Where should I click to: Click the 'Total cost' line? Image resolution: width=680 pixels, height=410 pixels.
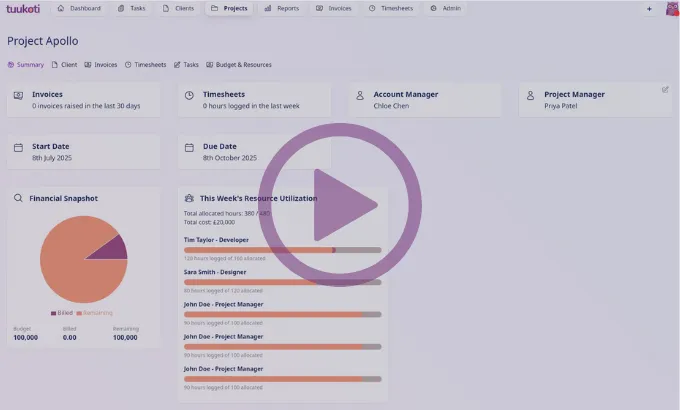click(x=209, y=222)
